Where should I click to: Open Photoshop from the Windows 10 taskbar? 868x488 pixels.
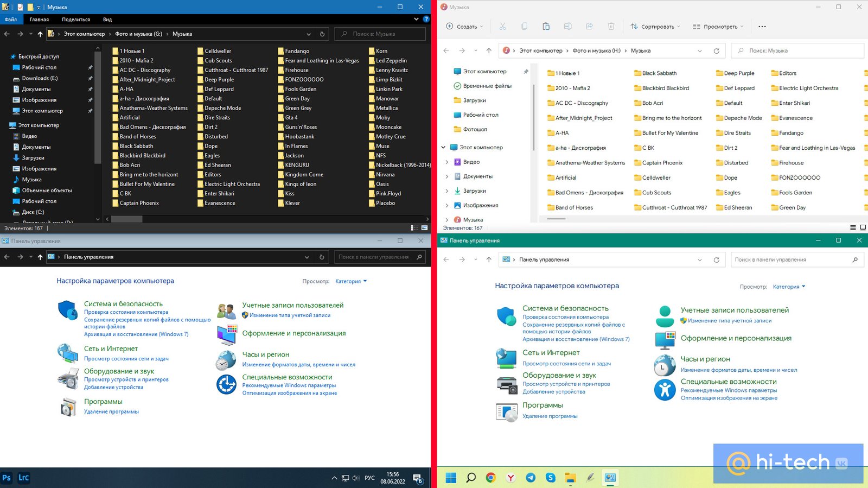click(7, 478)
